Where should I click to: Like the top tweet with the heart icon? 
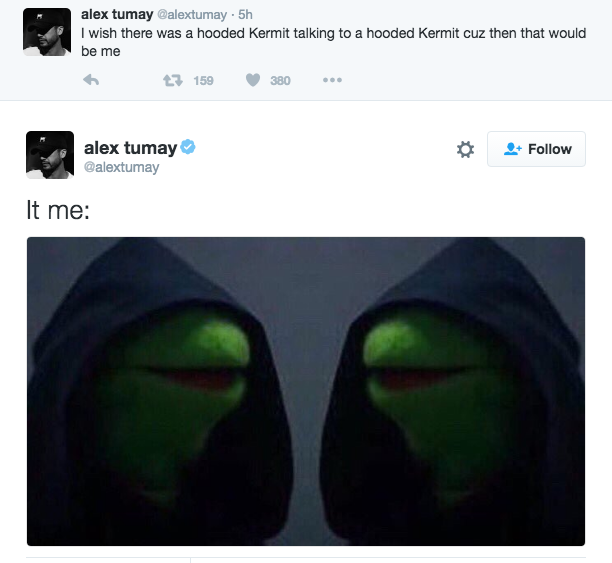pyautogui.click(x=253, y=80)
